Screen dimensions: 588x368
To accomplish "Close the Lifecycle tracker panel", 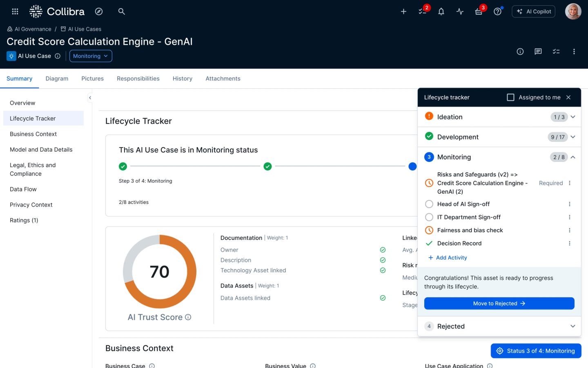I will 568,97.
